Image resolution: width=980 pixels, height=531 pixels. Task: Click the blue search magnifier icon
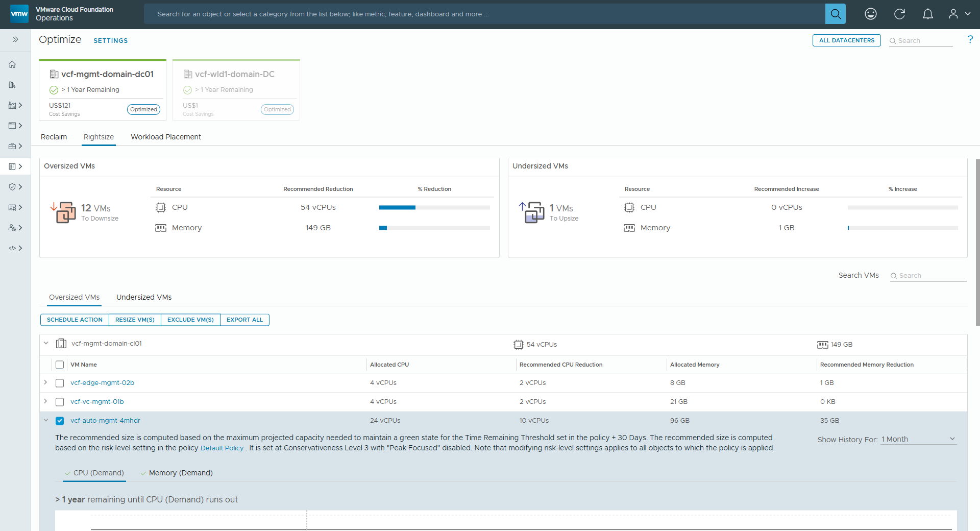pos(835,14)
